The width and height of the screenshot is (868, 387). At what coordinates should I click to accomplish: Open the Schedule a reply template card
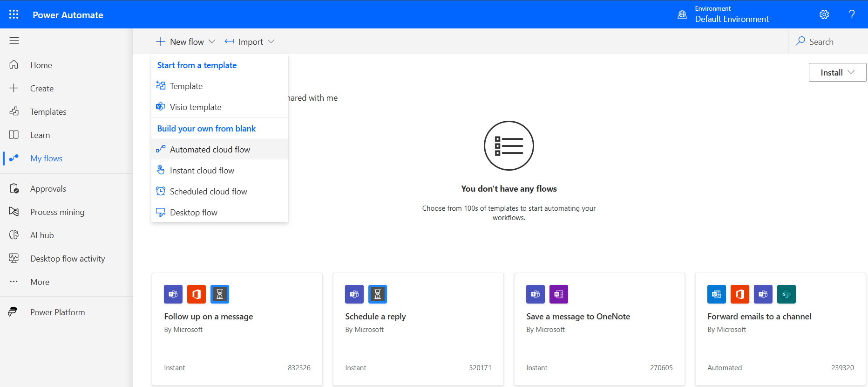tap(418, 329)
